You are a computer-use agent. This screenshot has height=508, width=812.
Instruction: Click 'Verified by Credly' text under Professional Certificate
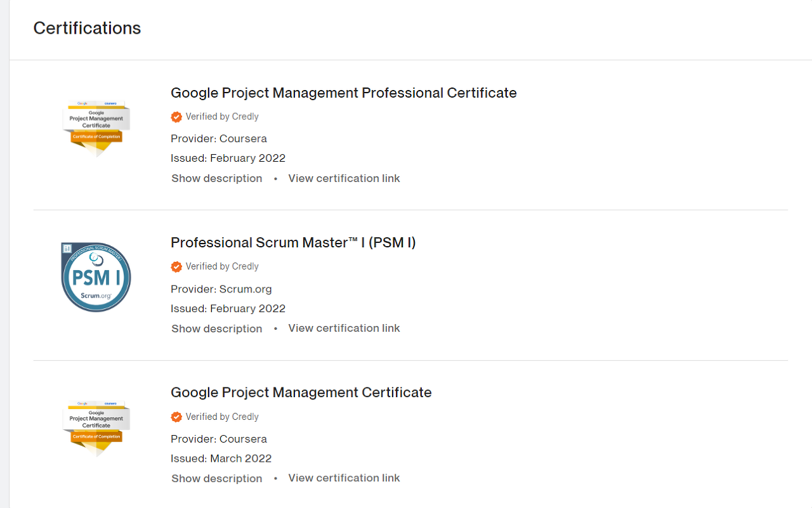tap(222, 117)
